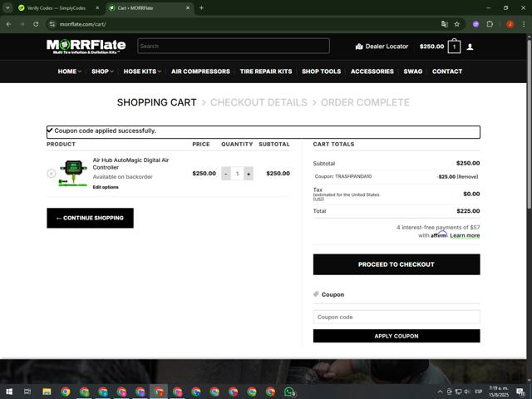Click the site Search field
The height and width of the screenshot is (399, 532).
point(234,46)
